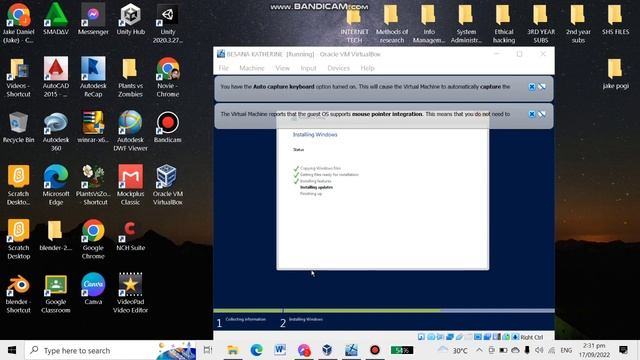Click the network indicator in VM status bar
This screenshot has width=640, height=360.
tap(450, 337)
